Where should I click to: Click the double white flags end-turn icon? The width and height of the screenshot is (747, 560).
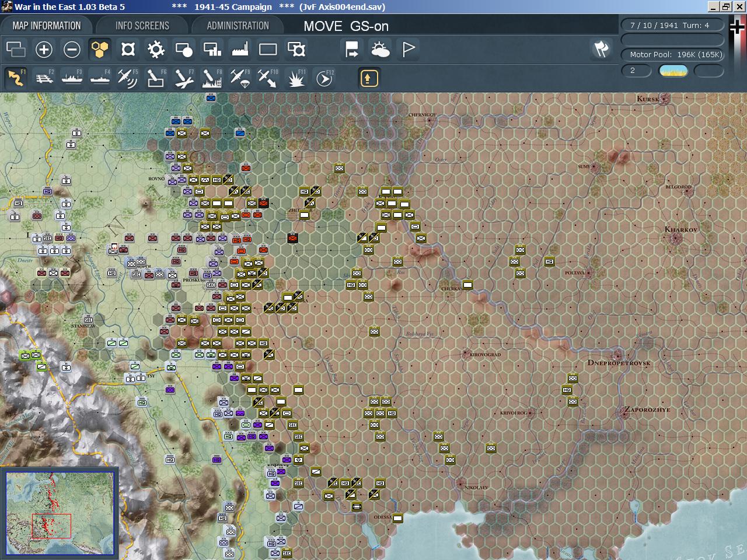(x=601, y=49)
